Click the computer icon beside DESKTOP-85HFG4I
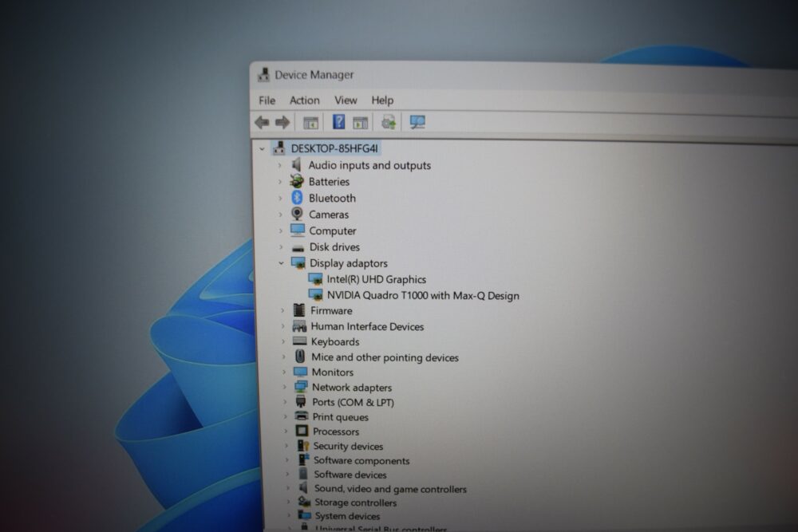Viewport: 798px width, 532px height. coord(279,148)
